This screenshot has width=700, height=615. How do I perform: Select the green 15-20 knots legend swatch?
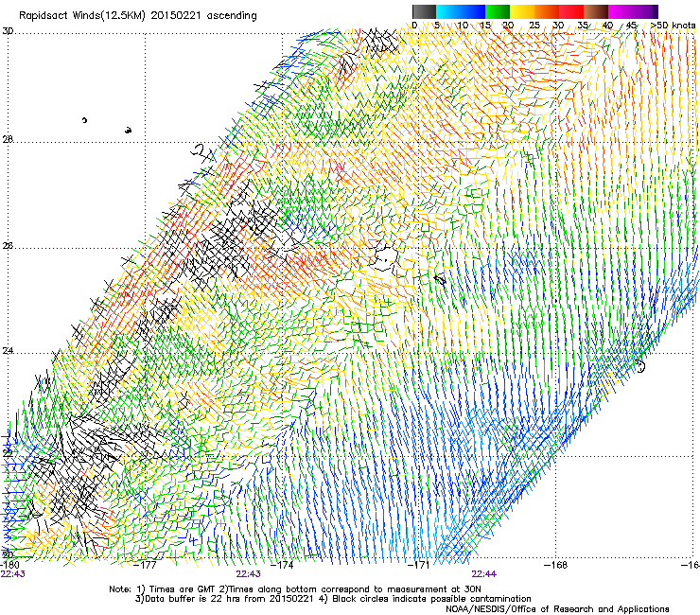click(498, 11)
